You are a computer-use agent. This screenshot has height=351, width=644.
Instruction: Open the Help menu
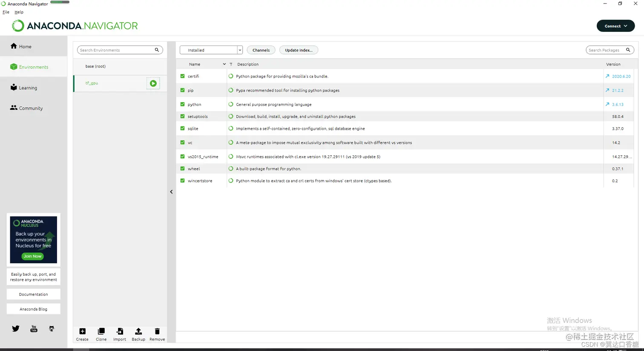pyautogui.click(x=19, y=12)
